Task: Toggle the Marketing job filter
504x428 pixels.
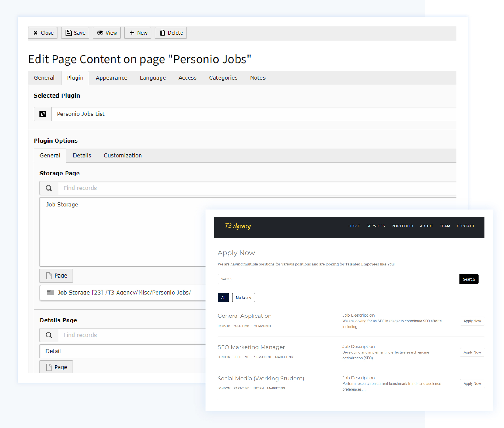Action: (x=243, y=297)
